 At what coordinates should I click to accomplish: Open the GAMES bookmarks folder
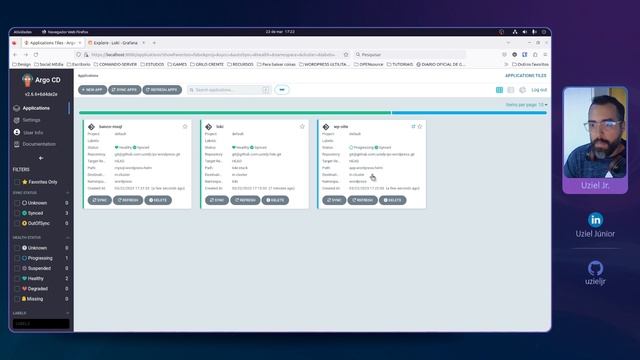177,64
